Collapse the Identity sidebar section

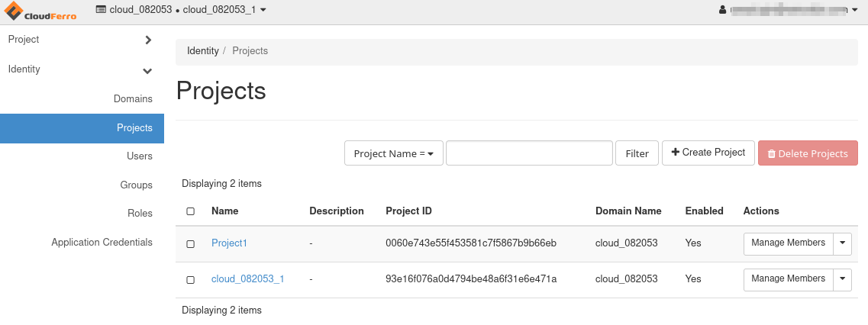(x=82, y=69)
